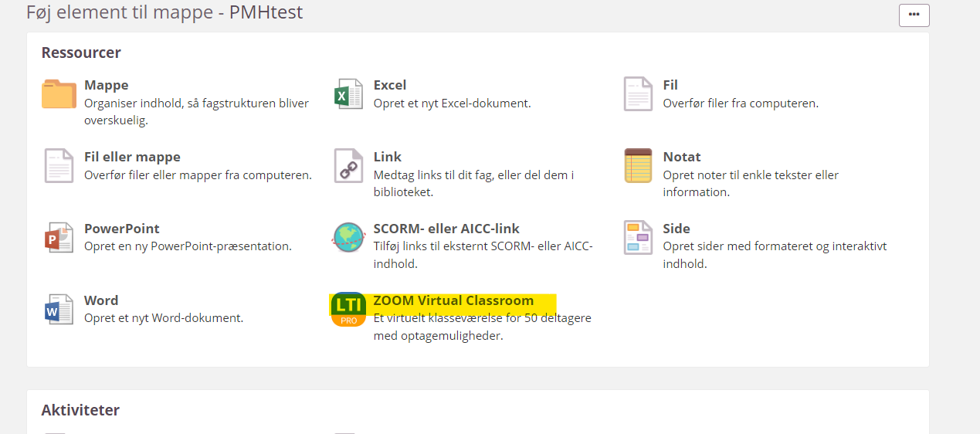Open the SCORM- eller AICC-link title
The height and width of the screenshot is (434, 980).
446,229
